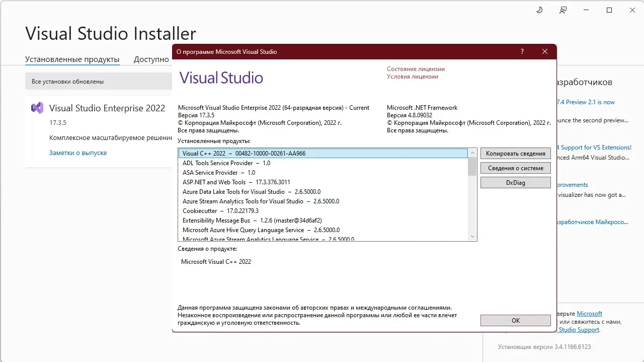Viewport: 644px width, 362px height.
Task: Select ASP.NET and Web Tools row
Action: click(x=323, y=182)
